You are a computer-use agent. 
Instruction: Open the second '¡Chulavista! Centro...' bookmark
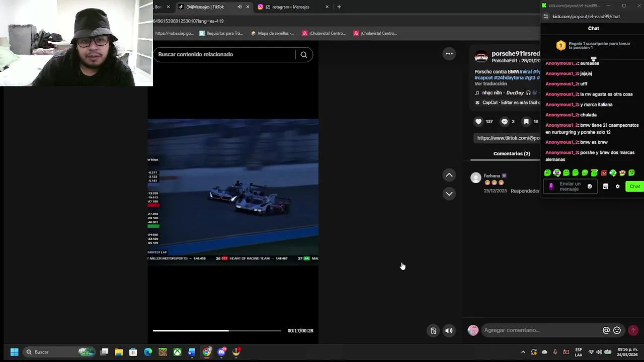pos(375,33)
